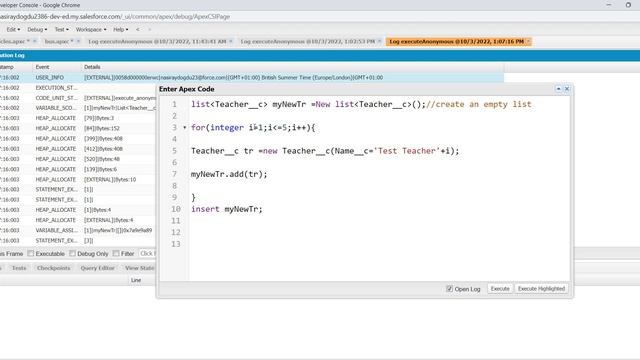Viewport: 640px width, 360px height.
Task: Switch to Log executeAnonymous 1:02:53 PM tab
Action: [308, 41]
